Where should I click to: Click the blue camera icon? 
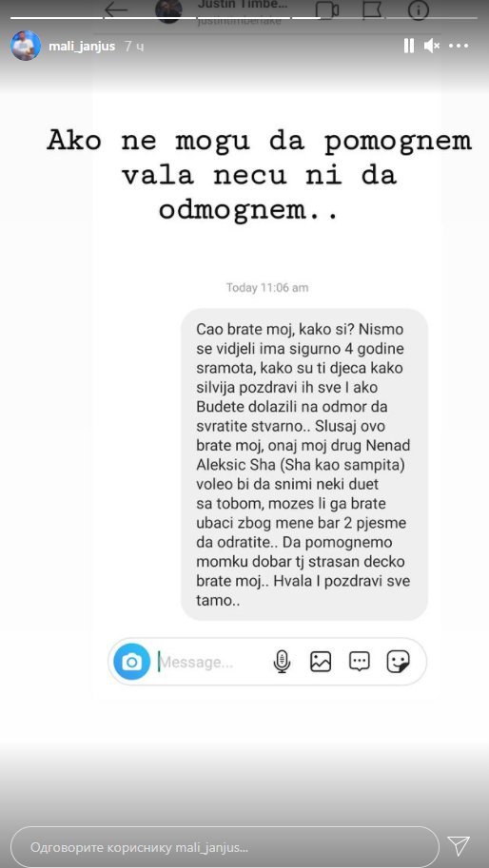tap(132, 662)
